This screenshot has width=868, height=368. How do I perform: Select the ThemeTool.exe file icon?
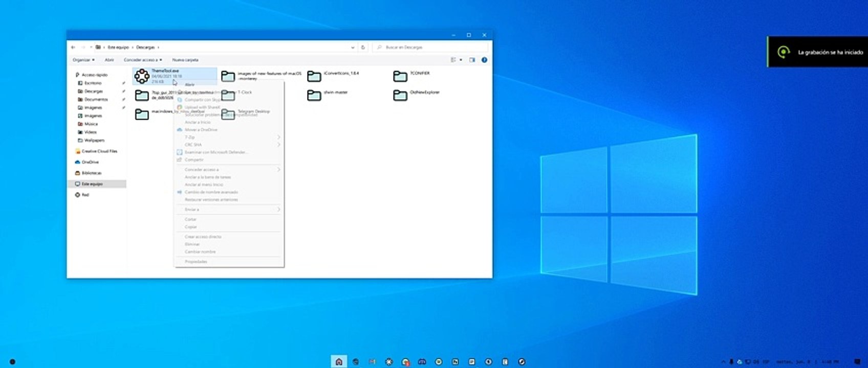(142, 76)
